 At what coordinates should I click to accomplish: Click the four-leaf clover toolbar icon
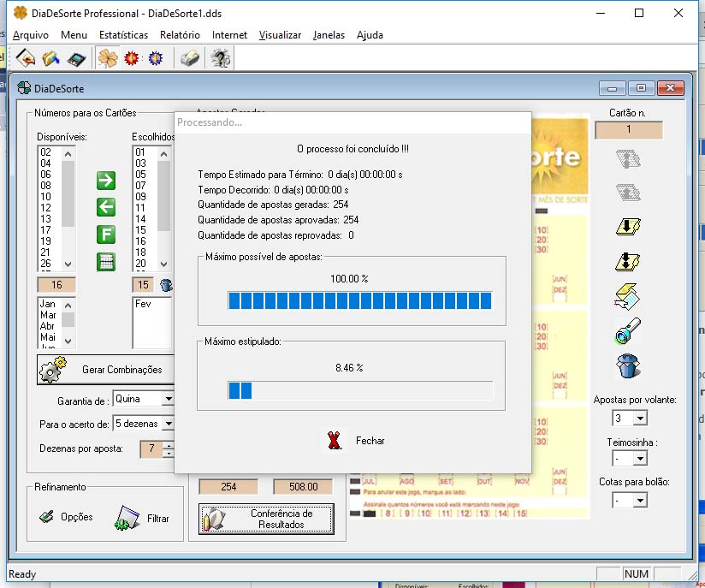coord(108,58)
